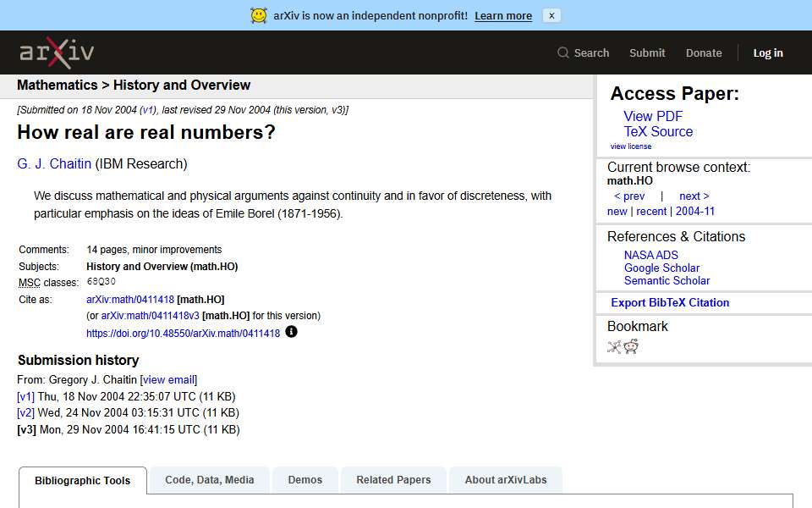Click view email link
Image resolution: width=812 pixels, height=508 pixels.
click(168, 380)
